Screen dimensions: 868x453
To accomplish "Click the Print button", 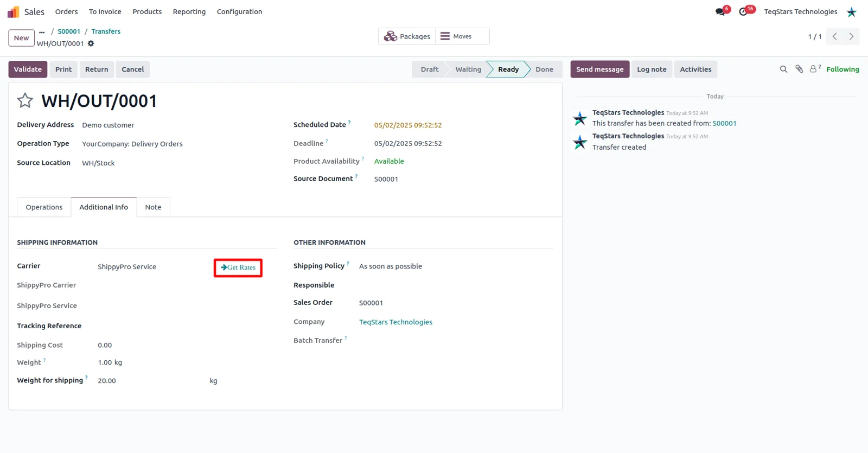I will tap(63, 69).
